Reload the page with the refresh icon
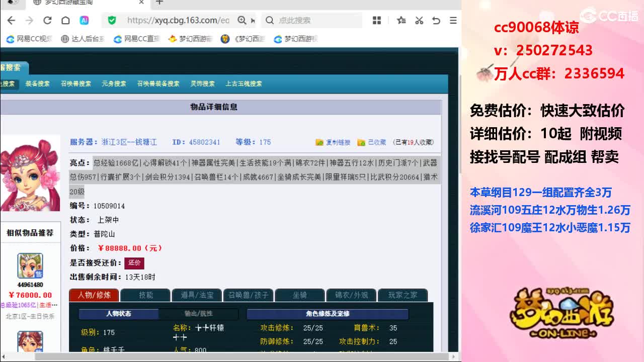 (x=47, y=20)
